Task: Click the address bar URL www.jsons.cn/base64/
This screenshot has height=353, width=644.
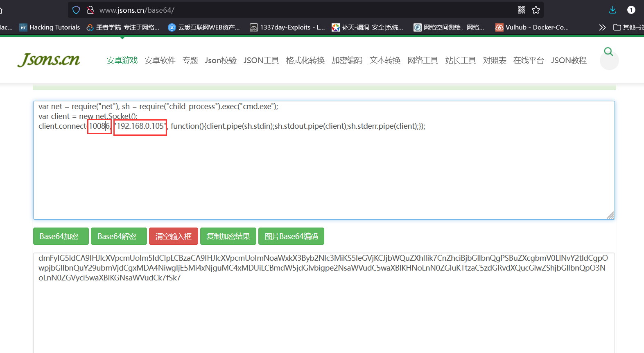Action: click(137, 10)
